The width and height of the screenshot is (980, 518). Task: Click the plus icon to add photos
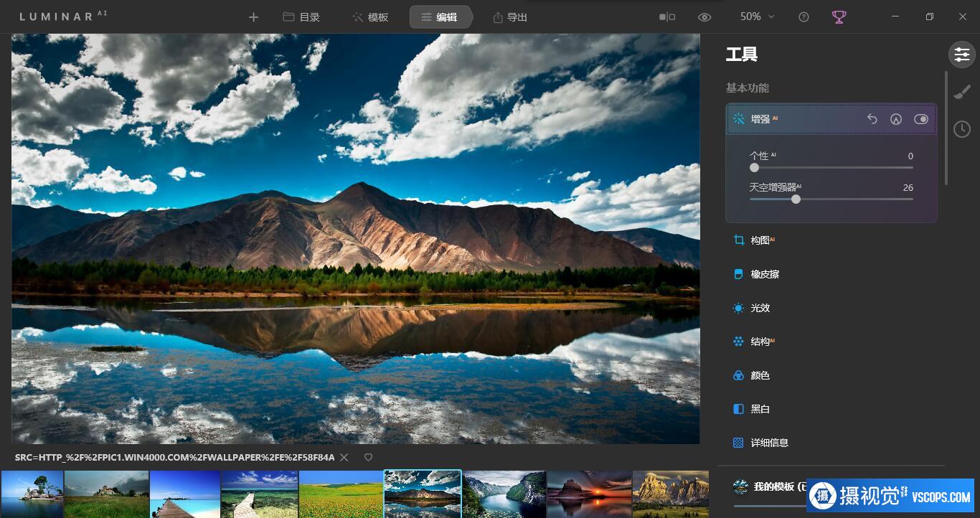coord(253,17)
